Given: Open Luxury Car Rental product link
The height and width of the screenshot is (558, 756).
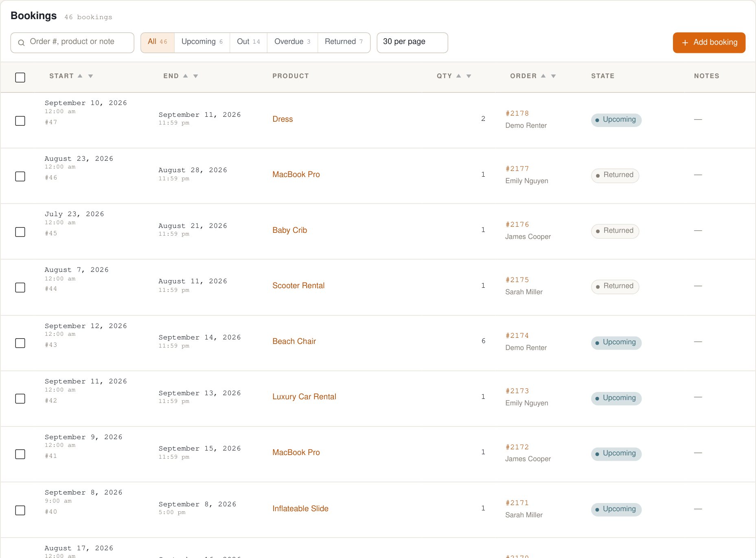Looking at the screenshot, I should point(304,396).
